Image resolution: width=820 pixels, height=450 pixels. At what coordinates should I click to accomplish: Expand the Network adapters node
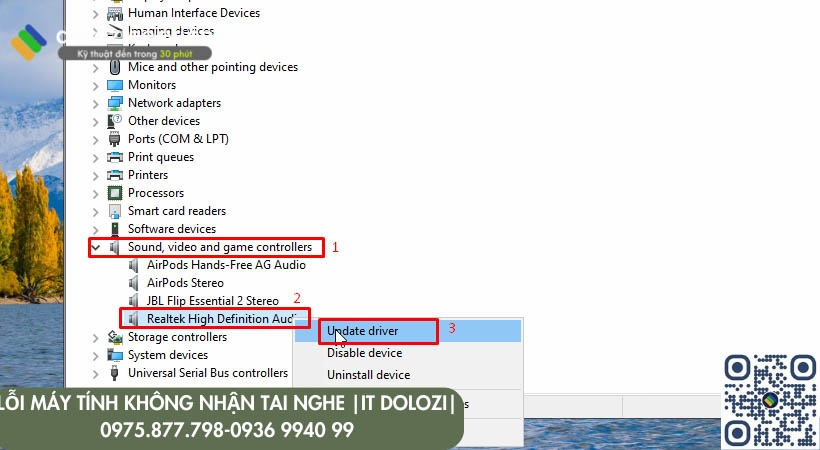(95, 104)
